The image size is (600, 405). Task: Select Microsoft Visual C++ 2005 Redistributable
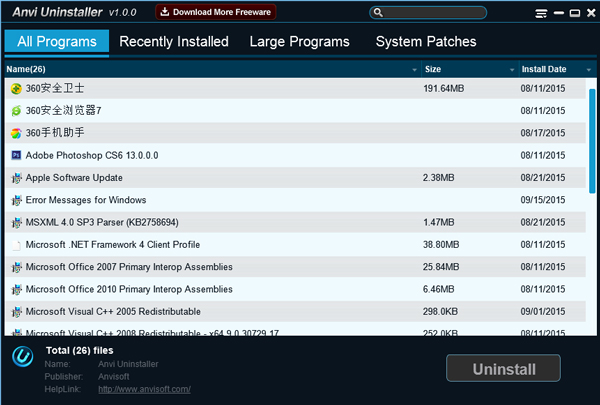pos(113,312)
